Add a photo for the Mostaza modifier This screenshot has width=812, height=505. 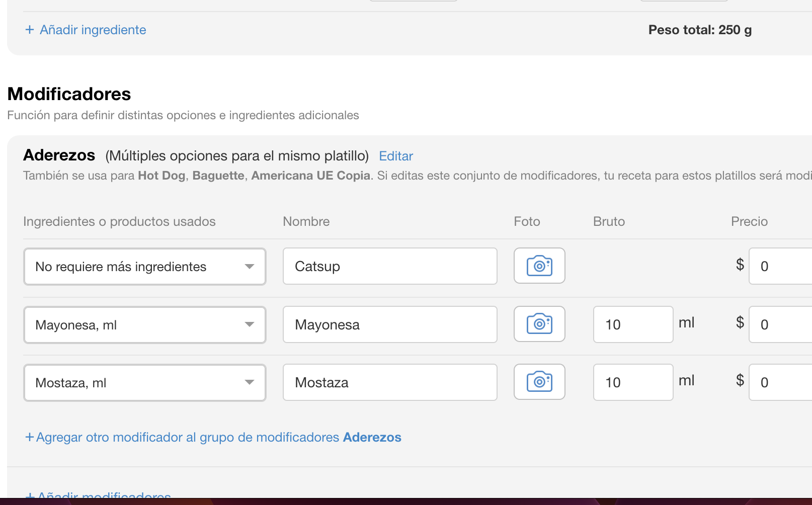click(539, 382)
